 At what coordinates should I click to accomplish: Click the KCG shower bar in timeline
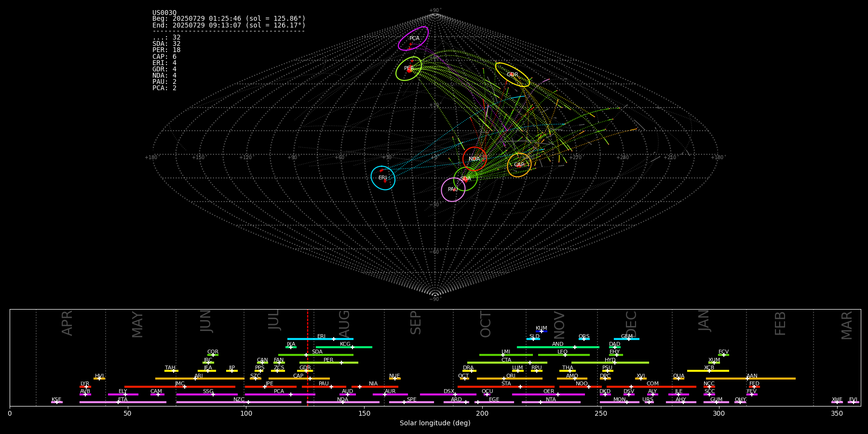pos(344,347)
